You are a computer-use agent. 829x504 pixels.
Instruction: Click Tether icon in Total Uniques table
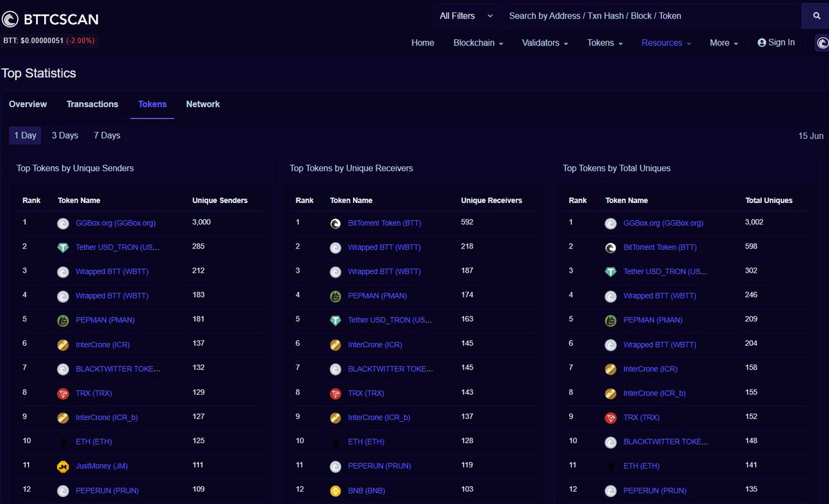[611, 272]
